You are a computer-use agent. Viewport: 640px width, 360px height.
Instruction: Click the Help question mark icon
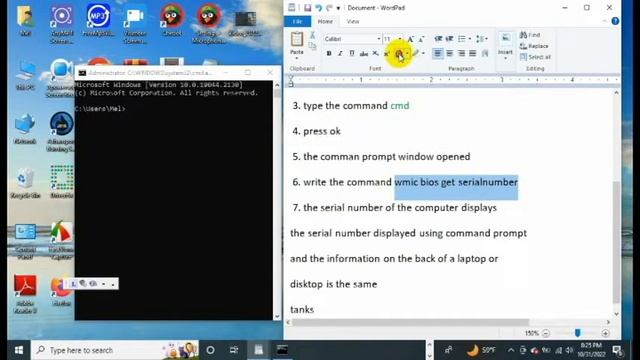615,21
